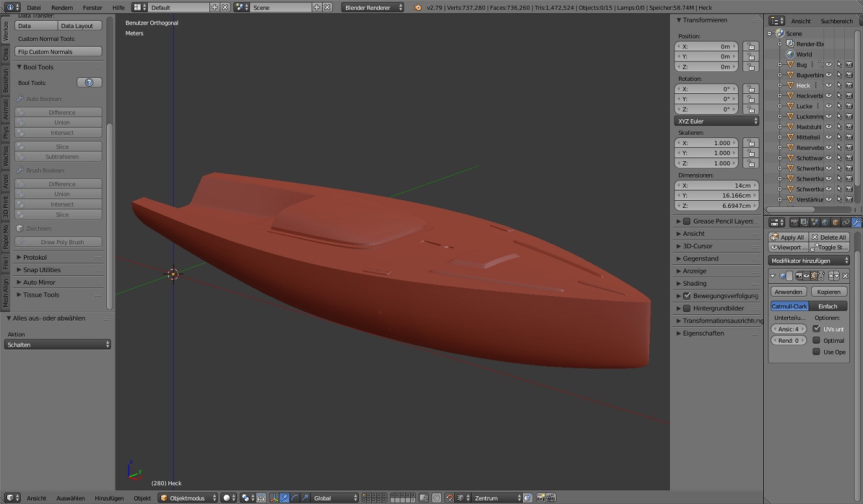Hide the Bug object using its eye icon
Screen dimensions: 863x504
click(829, 65)
